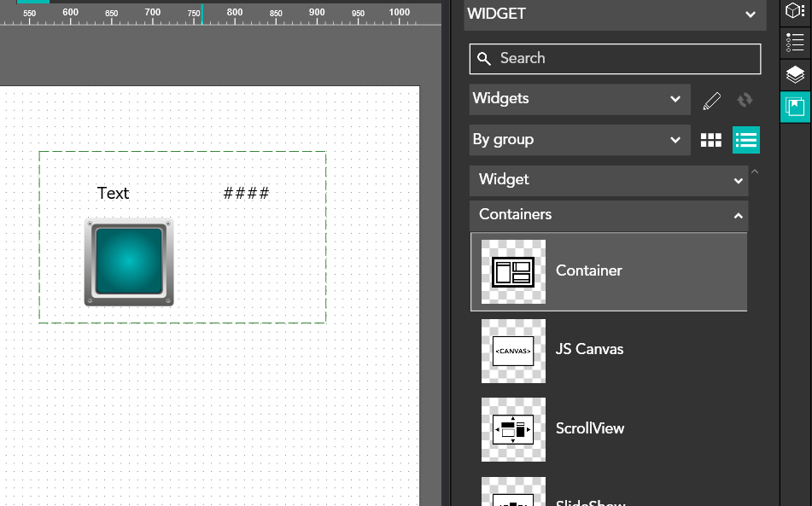Select the Text label on canvas

(113, 194)
